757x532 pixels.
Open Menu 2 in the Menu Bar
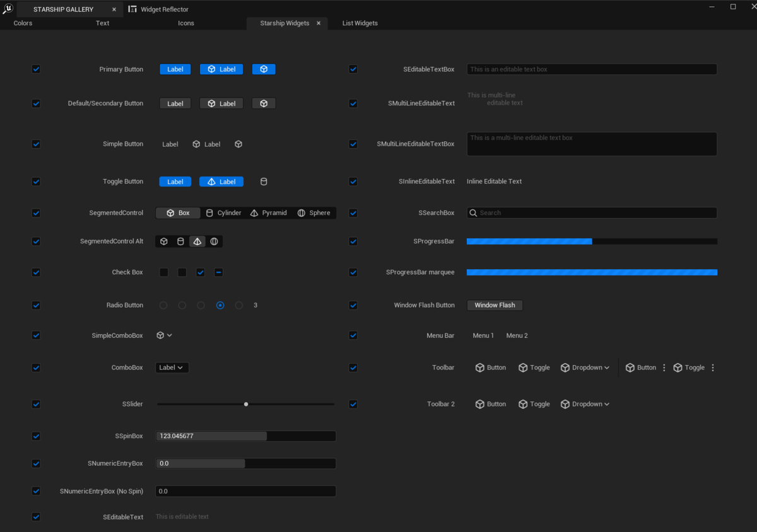pyautogui.click(x=517, y=335)
